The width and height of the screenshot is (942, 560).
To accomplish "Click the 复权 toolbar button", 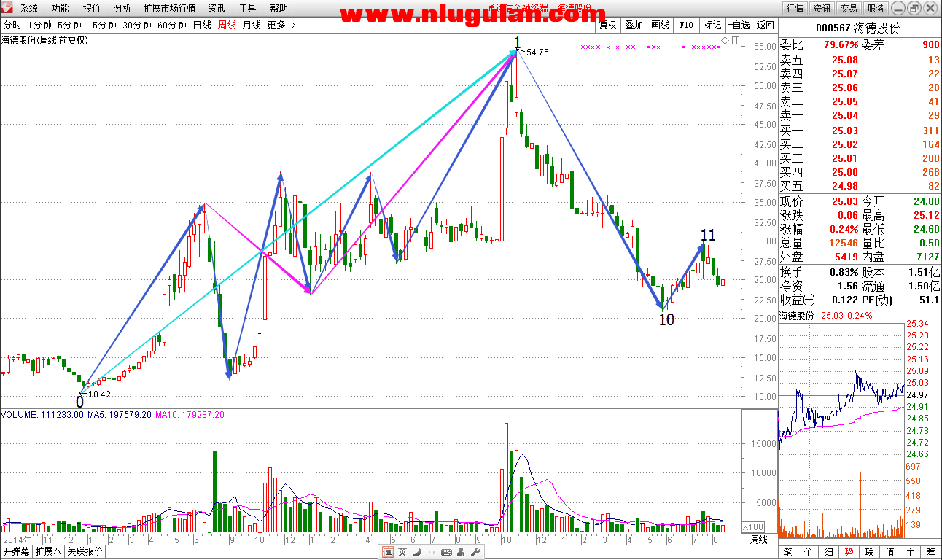I will (x=607, y=25).
